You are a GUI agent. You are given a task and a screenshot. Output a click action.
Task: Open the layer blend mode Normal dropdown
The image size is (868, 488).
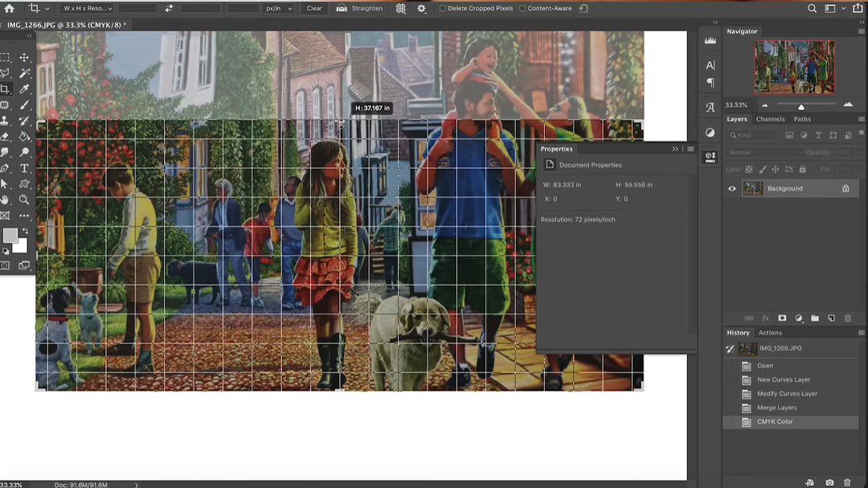pyautogui.click(x=764, y=152)
